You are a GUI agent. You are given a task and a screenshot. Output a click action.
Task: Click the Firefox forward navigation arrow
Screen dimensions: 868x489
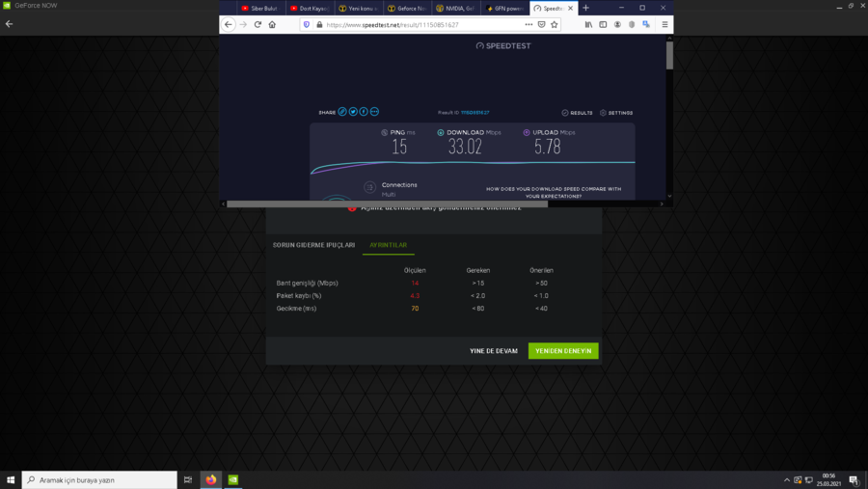point(243,24)
